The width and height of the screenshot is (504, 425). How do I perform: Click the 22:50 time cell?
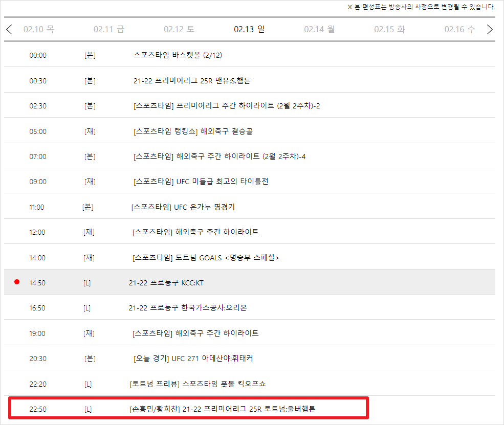[x=38, y=409]
